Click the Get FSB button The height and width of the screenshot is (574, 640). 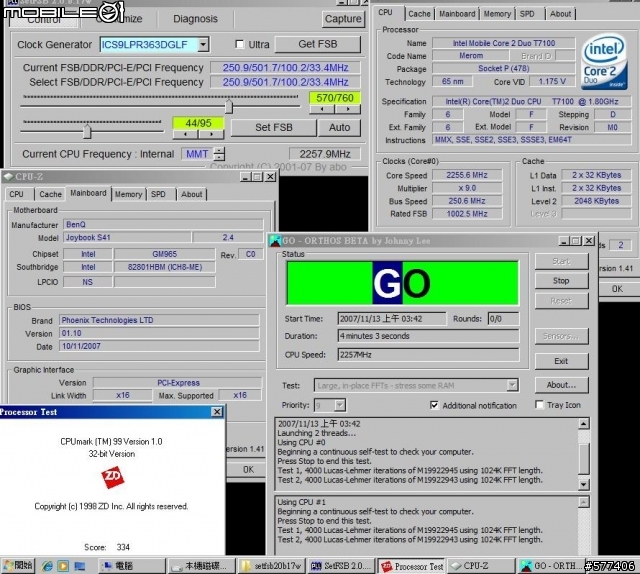click(x=318, y=44)
